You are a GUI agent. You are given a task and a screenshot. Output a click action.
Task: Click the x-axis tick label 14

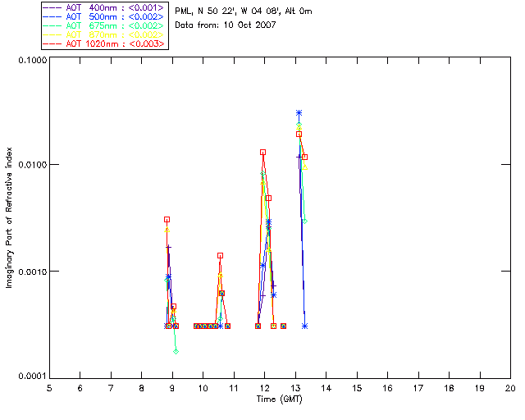(x=326, y=388)
